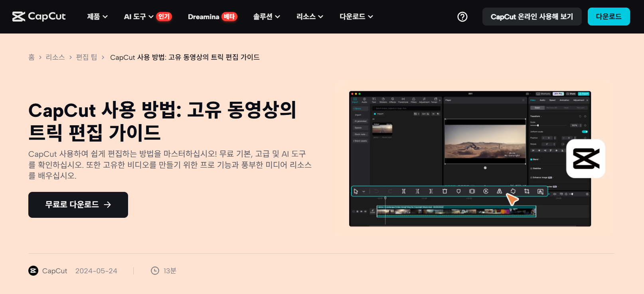
Task: Click the trim-right icon in the editor toolbar
Action: click(431, 191)
